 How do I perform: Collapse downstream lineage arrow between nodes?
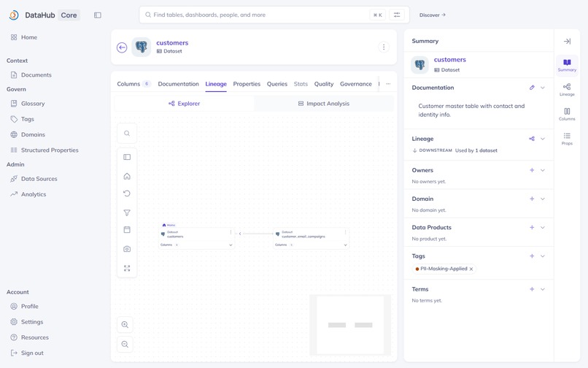240,234
